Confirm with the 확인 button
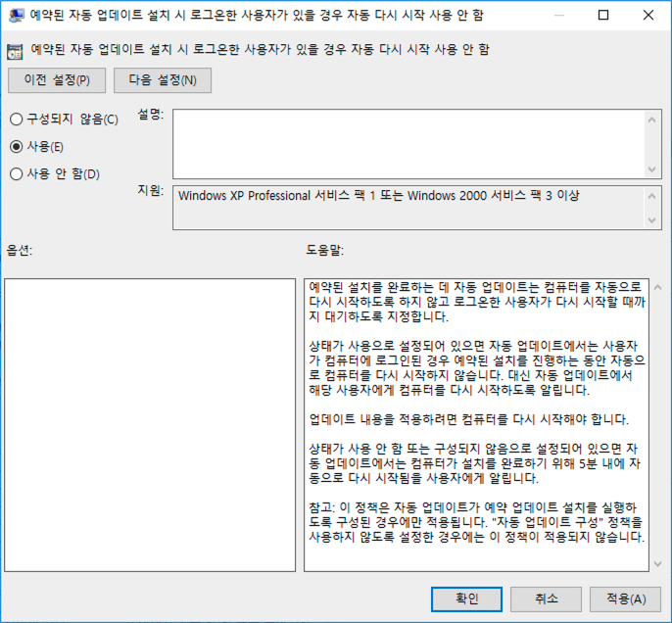The image size is (672, 623). coord(466,599)
